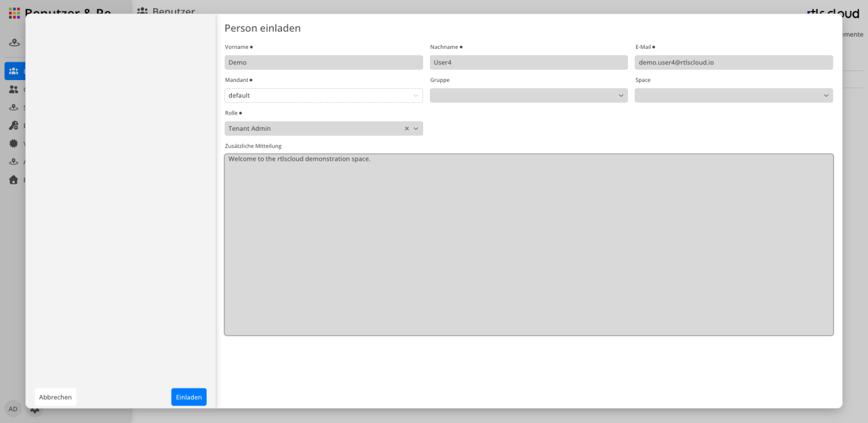Viewport: 868px width, 423px height.
Task: Click the rtls cloud logo
Action: pyautogui.click(x=833, y=13)
